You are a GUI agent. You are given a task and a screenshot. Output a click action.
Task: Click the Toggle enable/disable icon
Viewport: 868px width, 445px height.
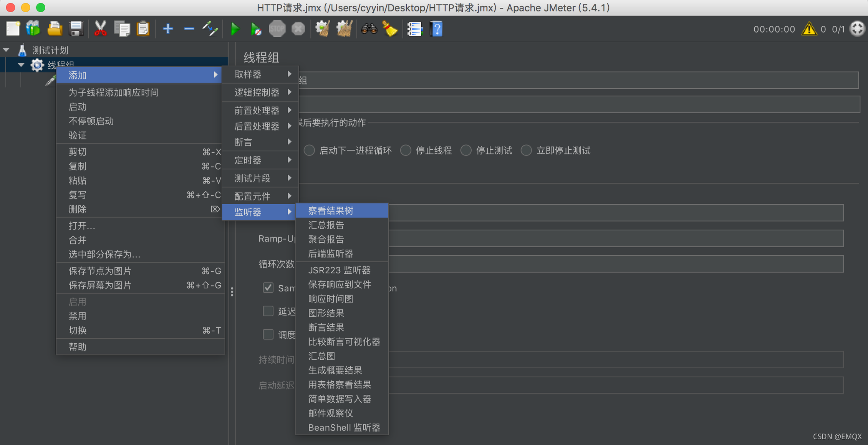[210, 29]
